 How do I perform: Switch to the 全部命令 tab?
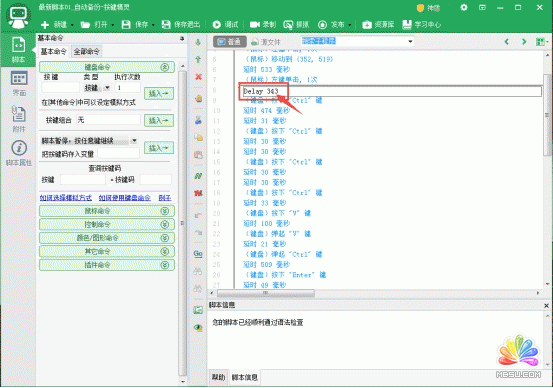pos(86,51)
